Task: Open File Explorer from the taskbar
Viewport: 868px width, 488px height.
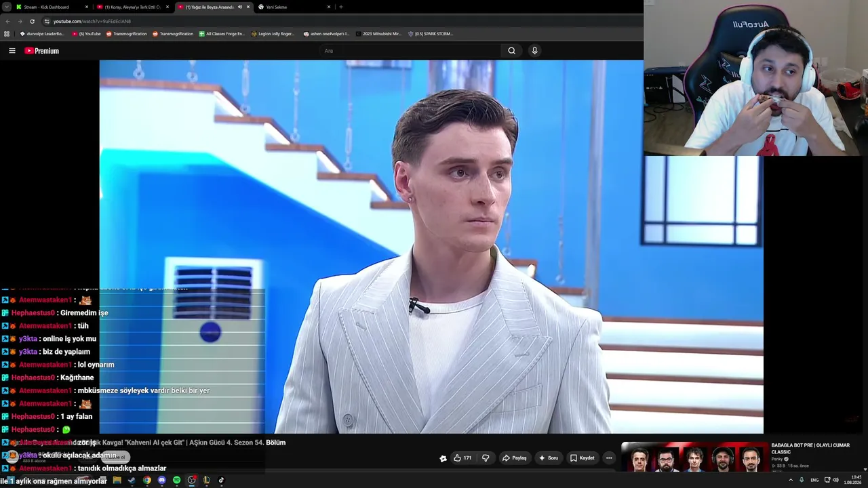Action: click(x=117, y=480)
